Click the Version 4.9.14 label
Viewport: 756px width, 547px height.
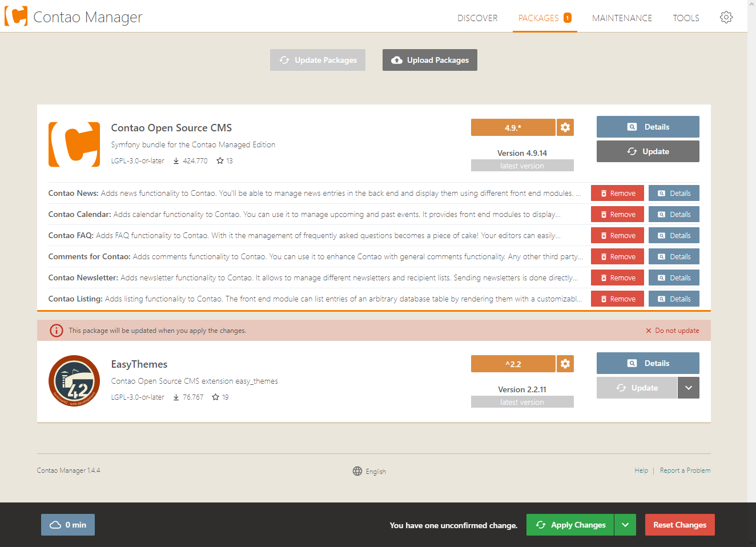(522, 153)
